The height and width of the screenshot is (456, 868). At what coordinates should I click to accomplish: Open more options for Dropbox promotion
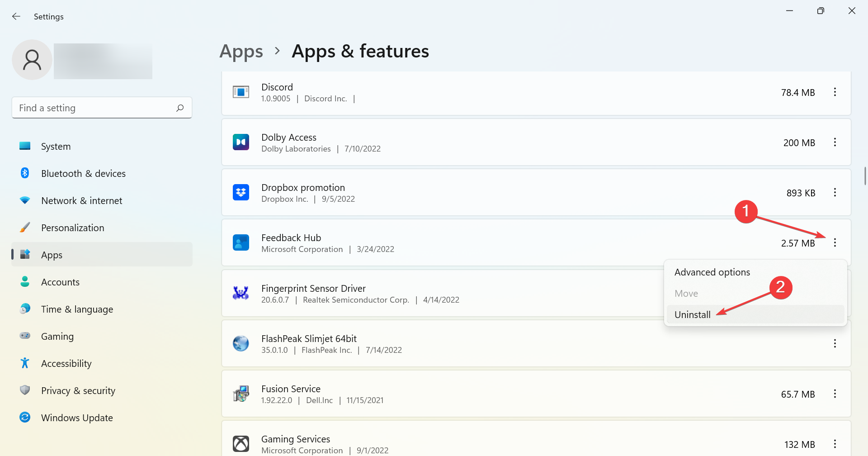point(835,193)
